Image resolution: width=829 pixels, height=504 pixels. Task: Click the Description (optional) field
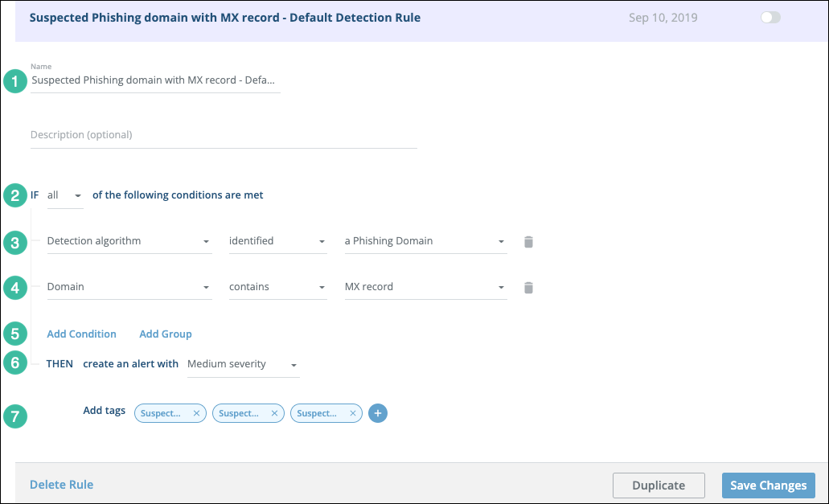coord(223,135)
